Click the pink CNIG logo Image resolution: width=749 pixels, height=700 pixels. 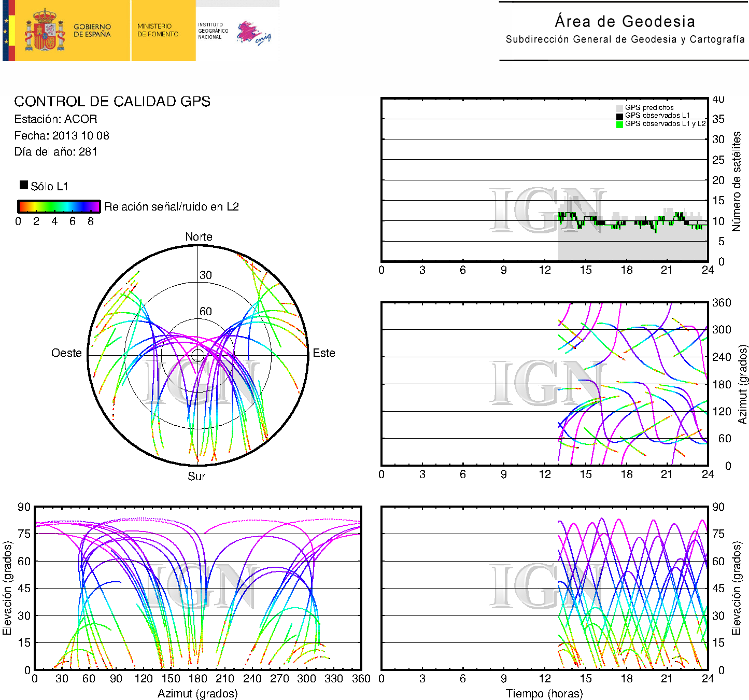click(253, 33)
